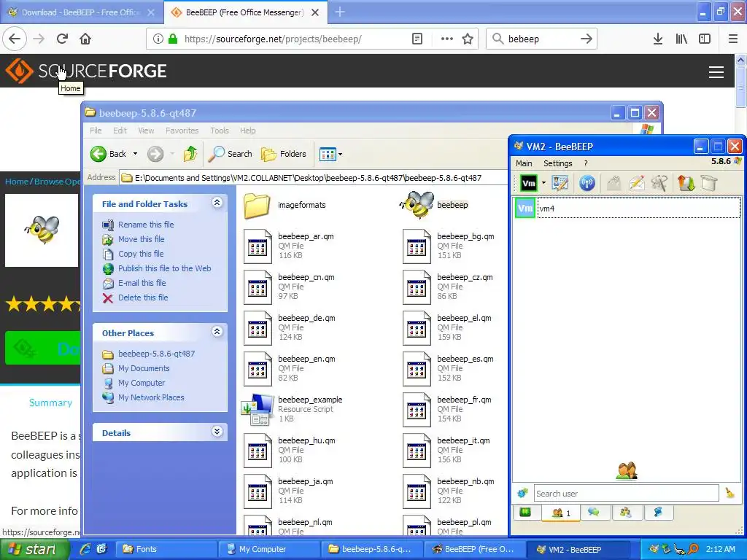Screen dimensions: 747x560
Task: Switch to the blue scroll tab in BeeBEEP
Action: pos(658,513)
